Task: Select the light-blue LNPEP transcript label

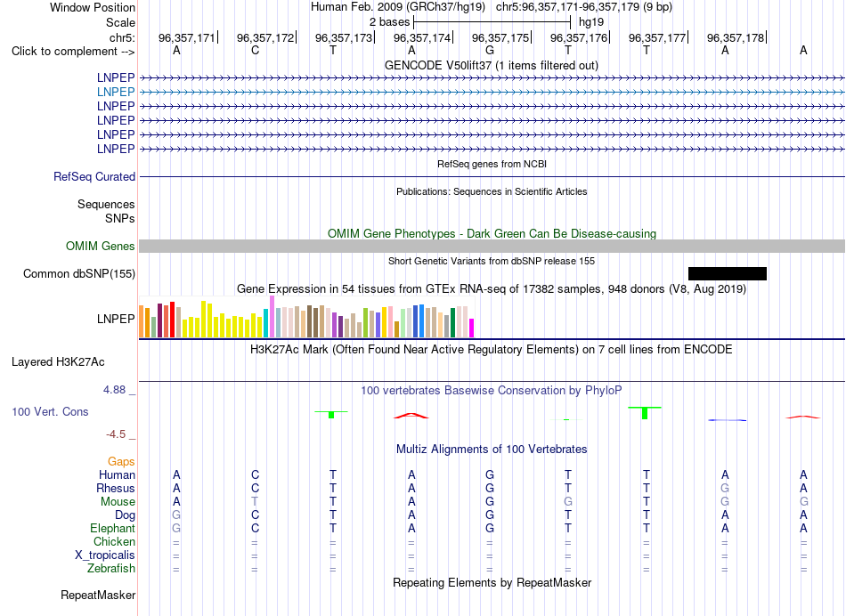Action: pos(116,92)
